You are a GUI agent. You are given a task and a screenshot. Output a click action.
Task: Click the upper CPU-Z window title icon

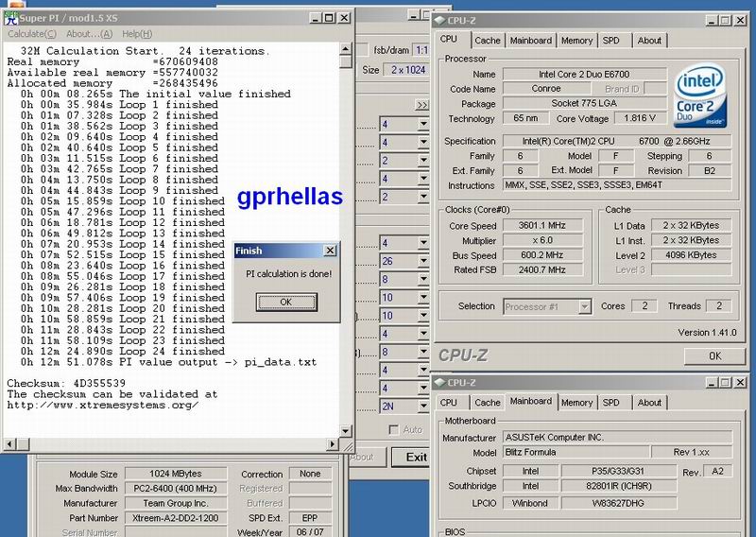click(439, 20)
